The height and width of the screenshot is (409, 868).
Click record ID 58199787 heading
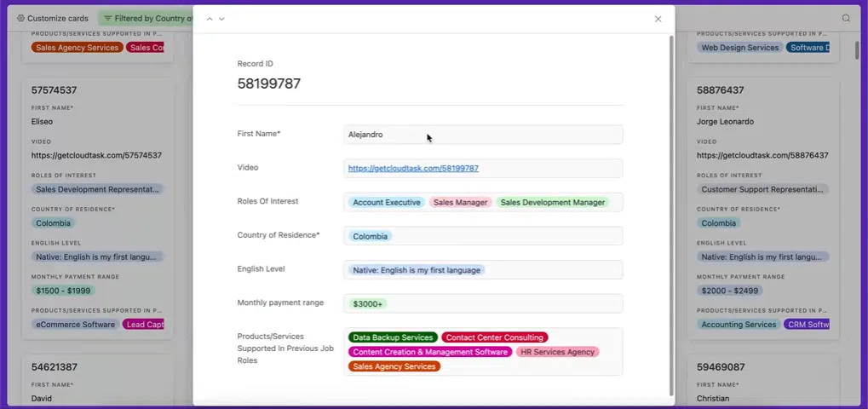click(x=269, y=84)
